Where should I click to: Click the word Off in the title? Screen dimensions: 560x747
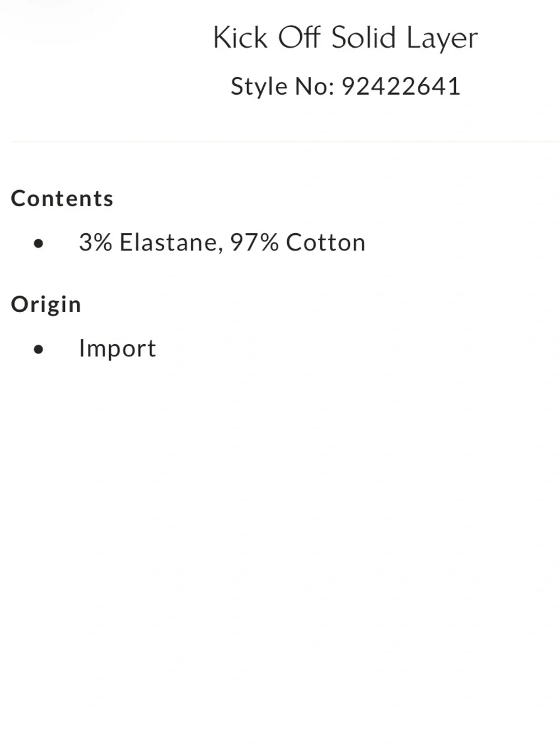(x=299, y=38)
